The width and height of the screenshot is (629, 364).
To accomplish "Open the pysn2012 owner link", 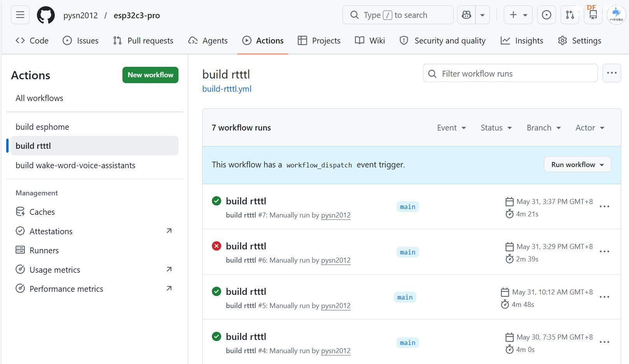I will pyautogui.click(x=80, y=15).
